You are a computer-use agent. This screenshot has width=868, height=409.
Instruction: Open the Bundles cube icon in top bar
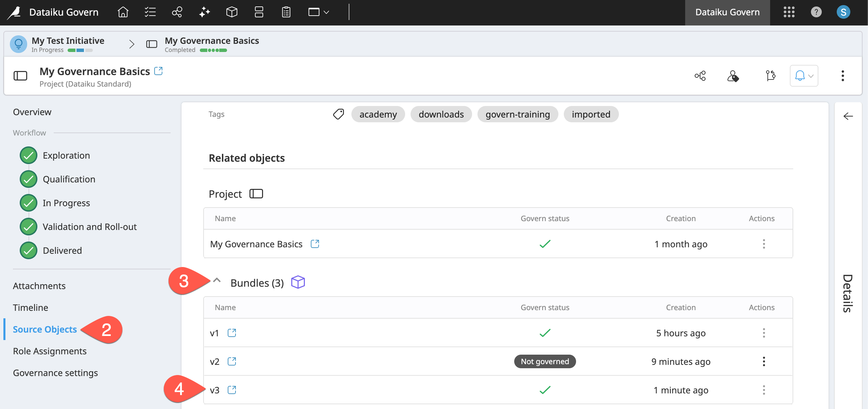pyautogui.click(x=231, y=12)
